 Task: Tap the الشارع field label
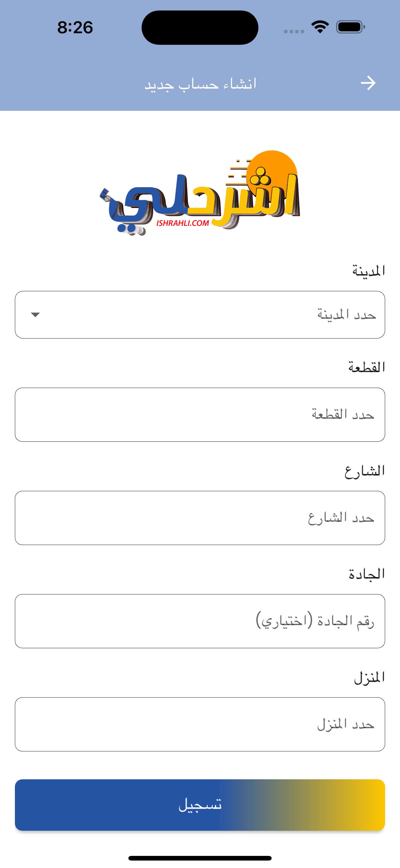(x=364, y=471)
